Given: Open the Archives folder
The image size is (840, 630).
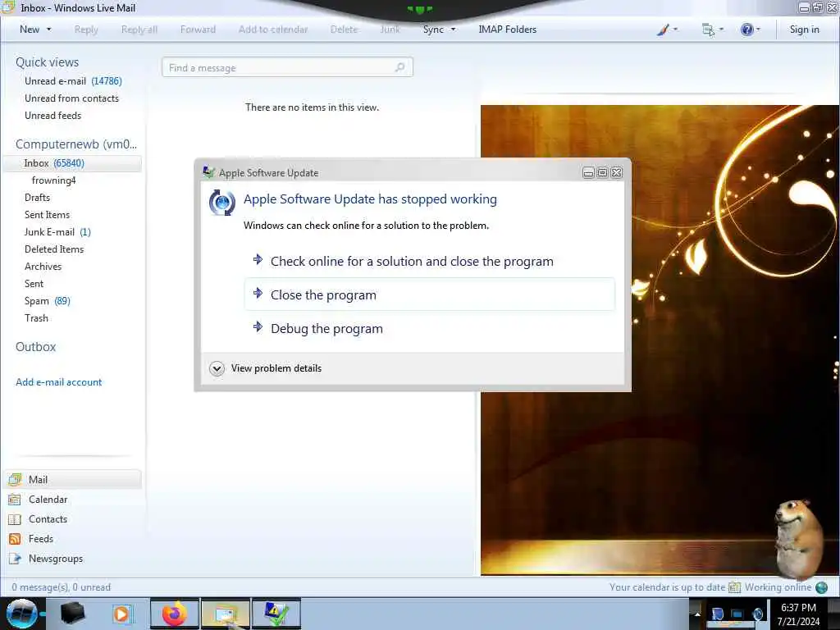Looking at the screenshot, I should coord(43,267).
